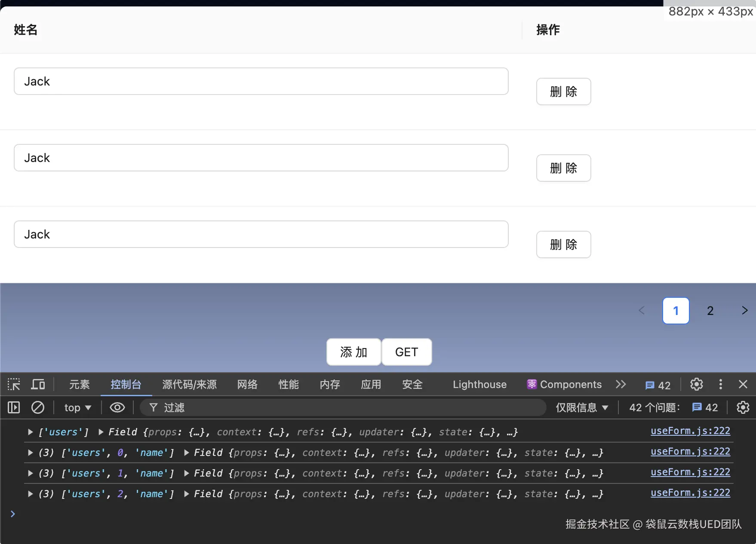Expand the Field object in first log row
756x544 pixels.
click(x=101, y=432)
